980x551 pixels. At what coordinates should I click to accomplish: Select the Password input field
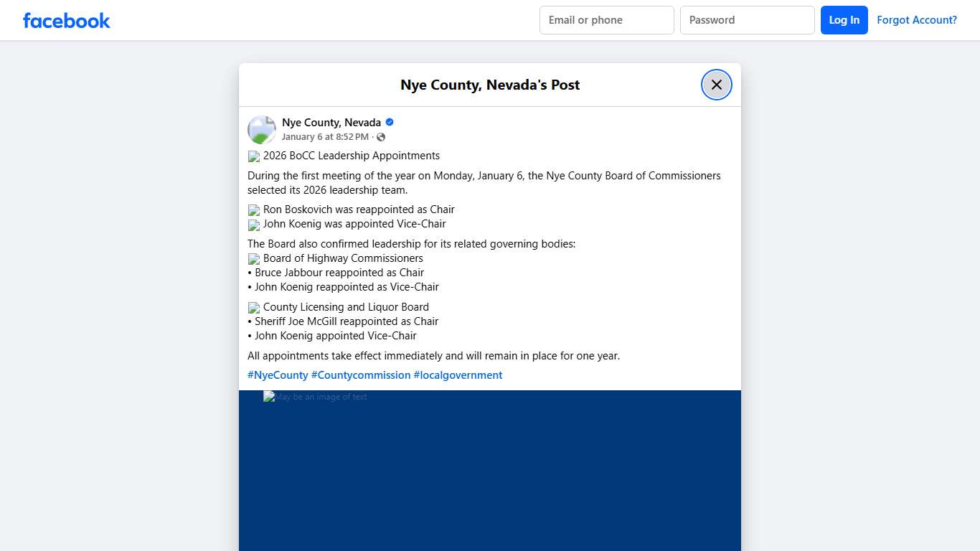(x=747, y=20)
